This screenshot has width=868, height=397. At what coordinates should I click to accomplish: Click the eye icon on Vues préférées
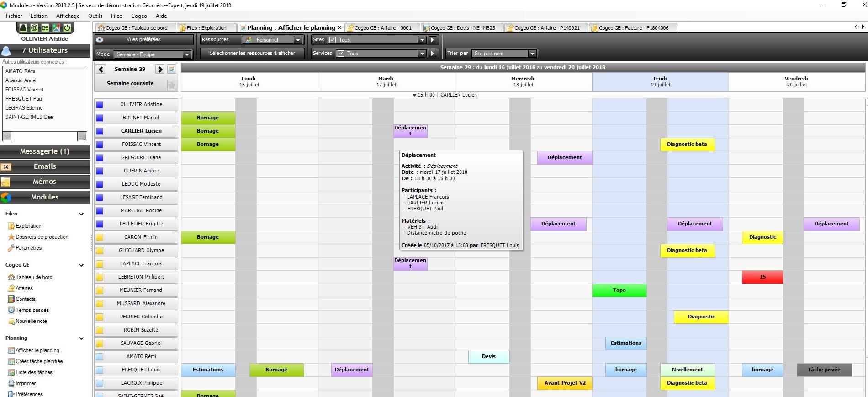coord(100,40)
